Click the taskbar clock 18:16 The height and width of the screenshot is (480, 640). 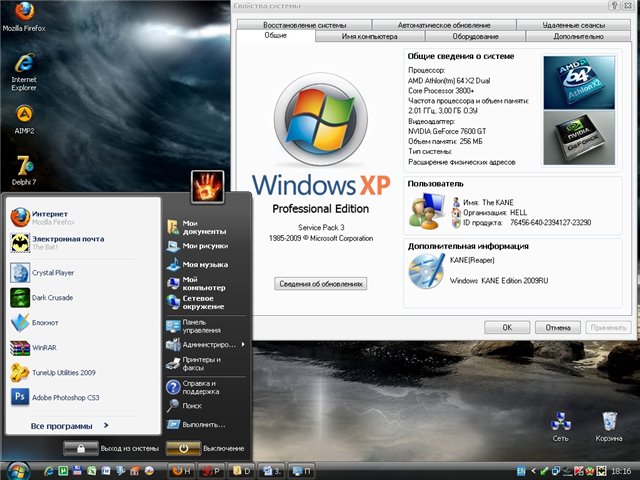(621, 471)
